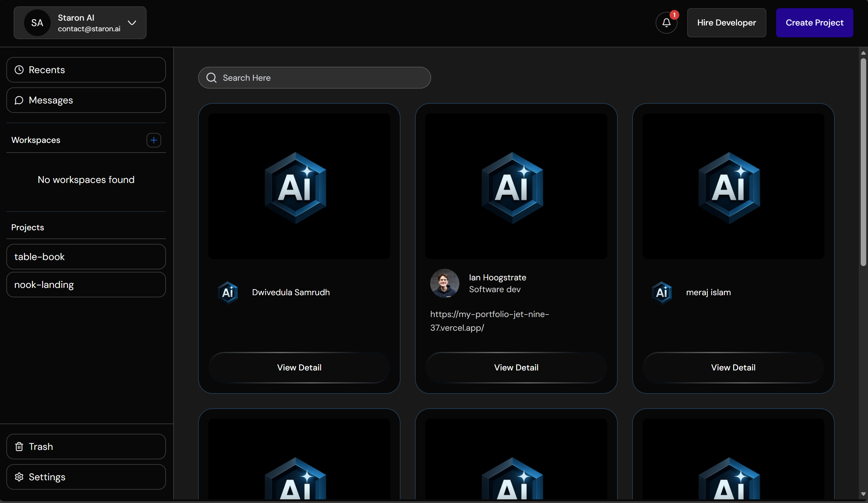Select the Messages chat bubble icon
This screenshot has width=868, height=503.
19,100
